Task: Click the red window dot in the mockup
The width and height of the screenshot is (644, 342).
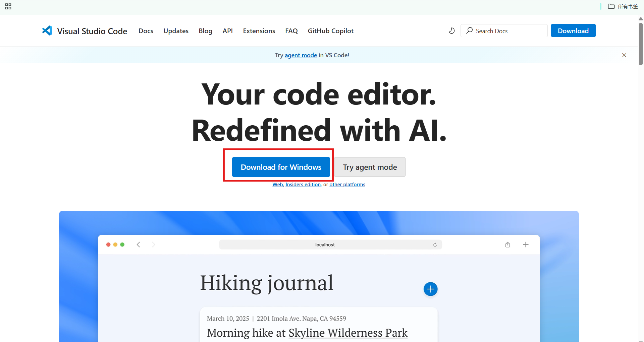Action: click(x=108, y=245)
